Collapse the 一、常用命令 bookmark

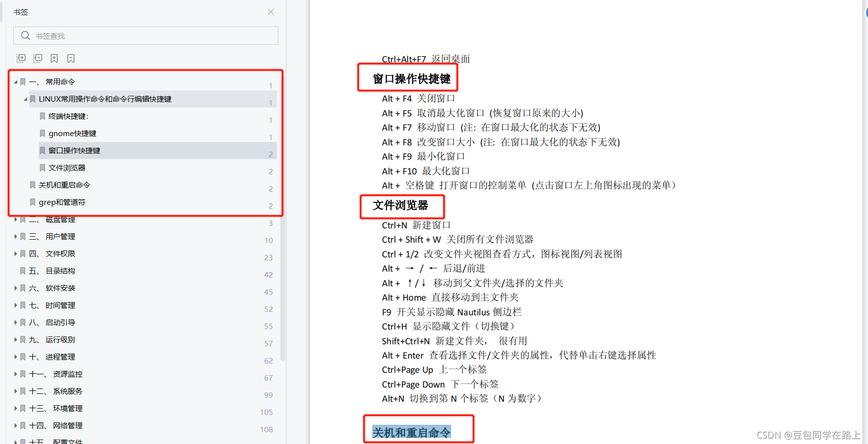click(x=16, y=82)
